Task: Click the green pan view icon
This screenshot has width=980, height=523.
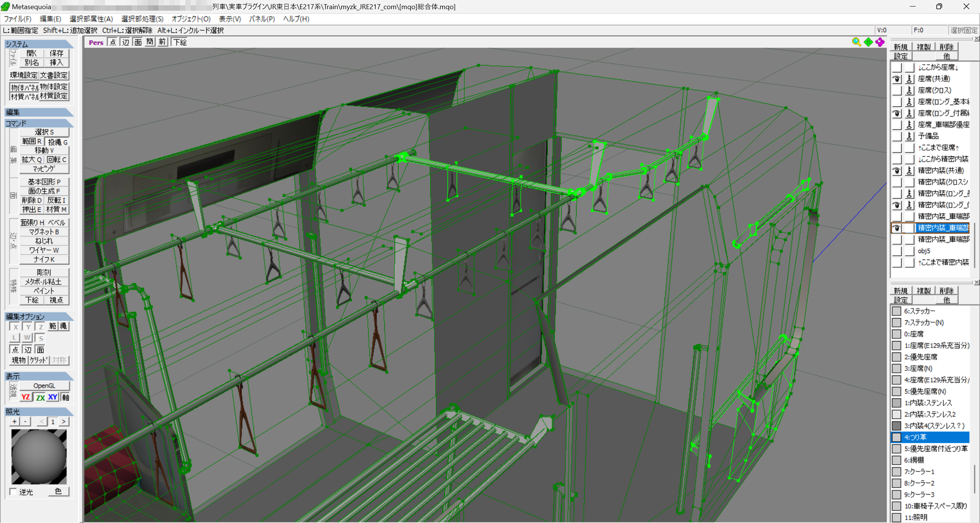Action: [x=869, y=42]
